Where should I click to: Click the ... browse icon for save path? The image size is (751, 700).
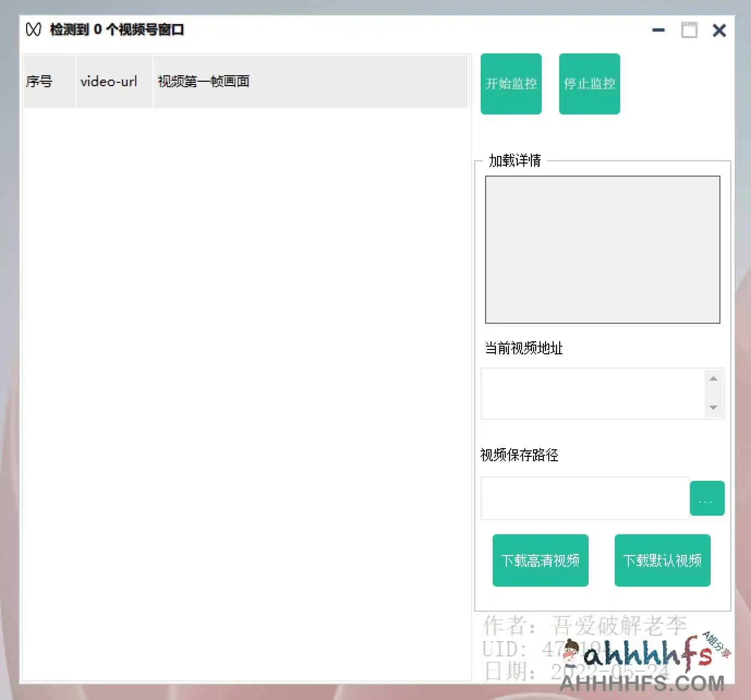pyautogui.click(x=707, y=498)
